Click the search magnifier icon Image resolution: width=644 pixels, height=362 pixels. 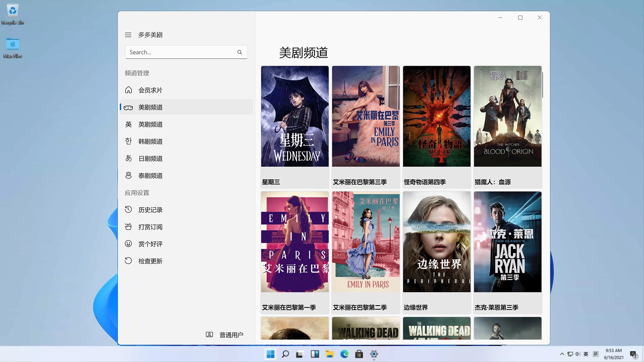pos(239,52)
